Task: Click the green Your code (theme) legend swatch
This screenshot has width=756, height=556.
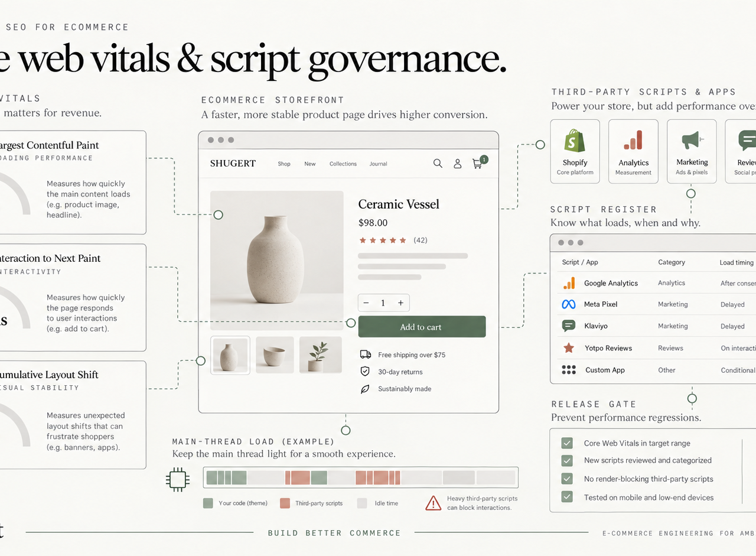Action: click(208, 503)
